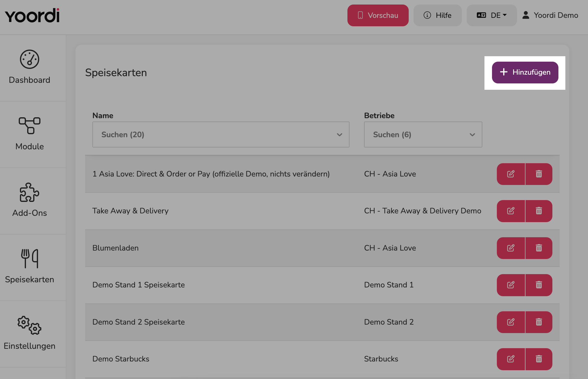Open the Einstellungen gears icon
This screenshot has width=588, height=379.
[30, 326]
